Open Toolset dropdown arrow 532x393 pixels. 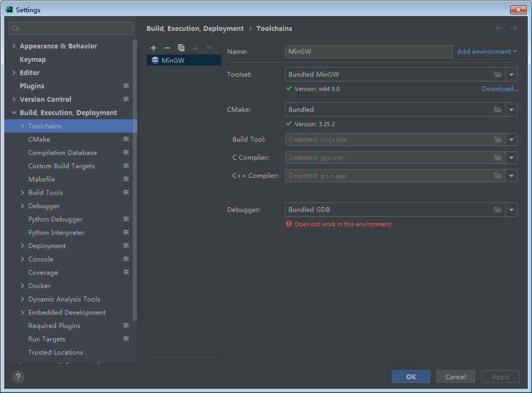[511, 74]
